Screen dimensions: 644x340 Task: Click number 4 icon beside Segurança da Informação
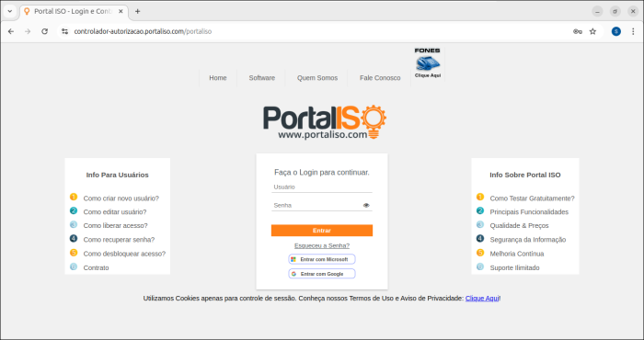pyautogui.click(x=480, y=239)
